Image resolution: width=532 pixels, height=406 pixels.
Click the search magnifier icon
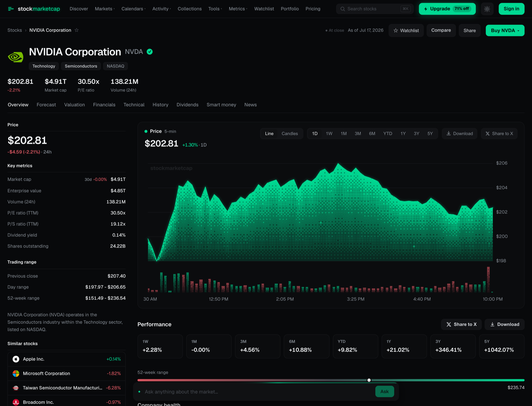pos(342,9)
